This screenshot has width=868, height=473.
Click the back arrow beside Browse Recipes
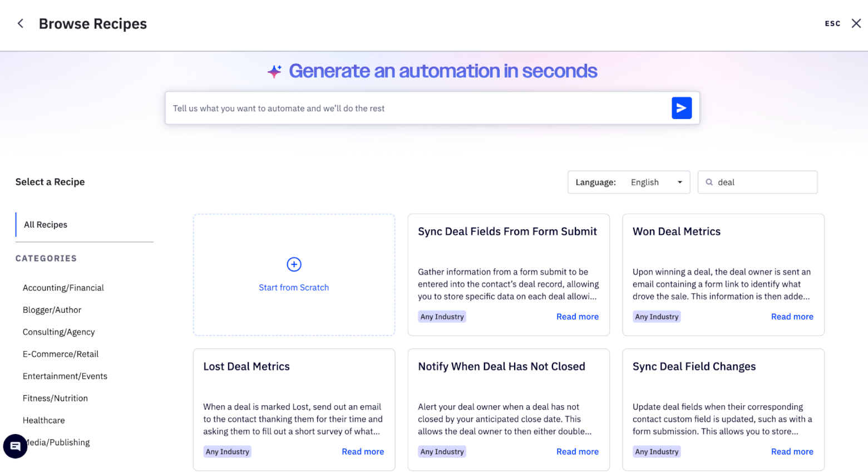20,23
